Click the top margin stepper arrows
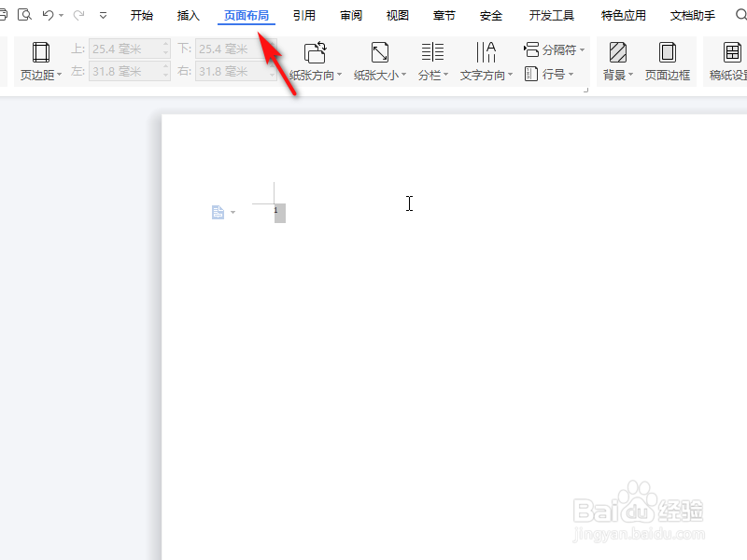Viewport: 747px width, 560px height. click(x=166, y=49)
